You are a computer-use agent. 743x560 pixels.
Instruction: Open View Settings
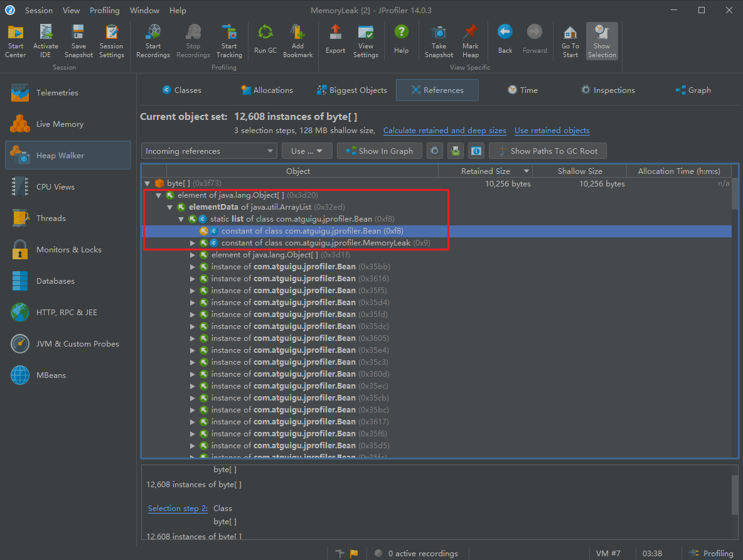pyautogui.click(x=366, y=41)
